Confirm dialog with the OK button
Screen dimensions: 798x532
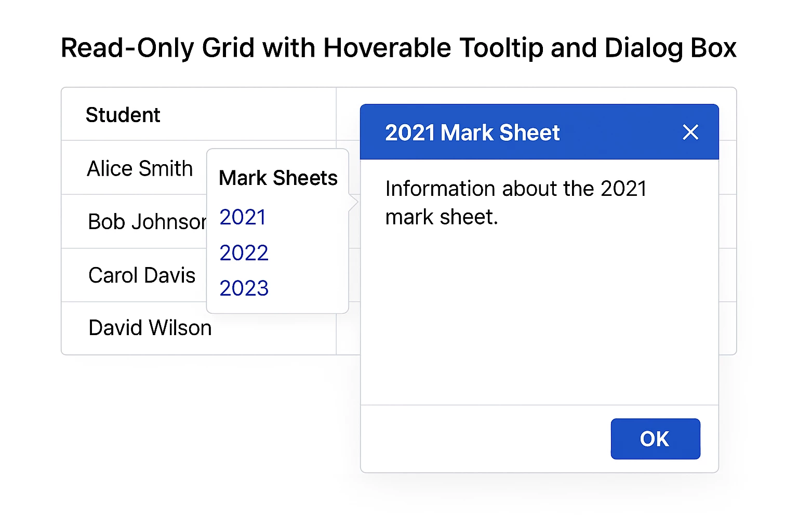[655, 439]
